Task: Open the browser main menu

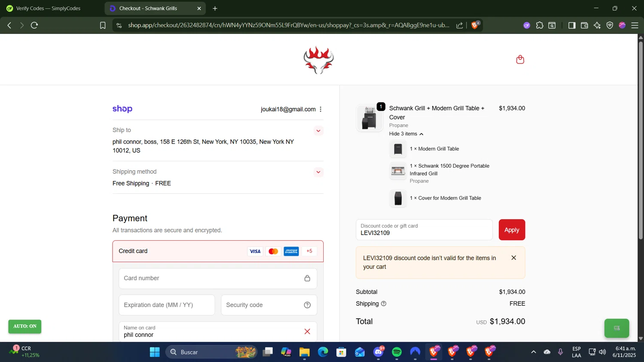Action: [x=635, y=25]
